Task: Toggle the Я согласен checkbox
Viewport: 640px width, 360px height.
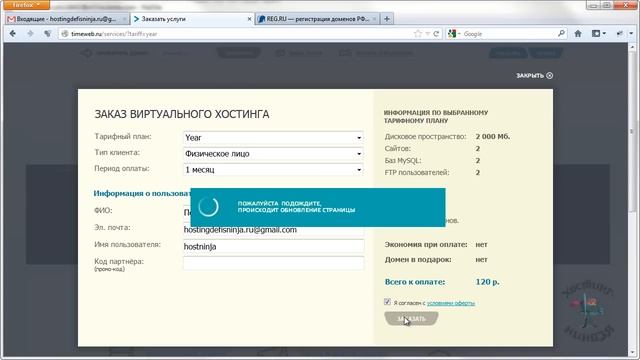Action: coord(387,302)
